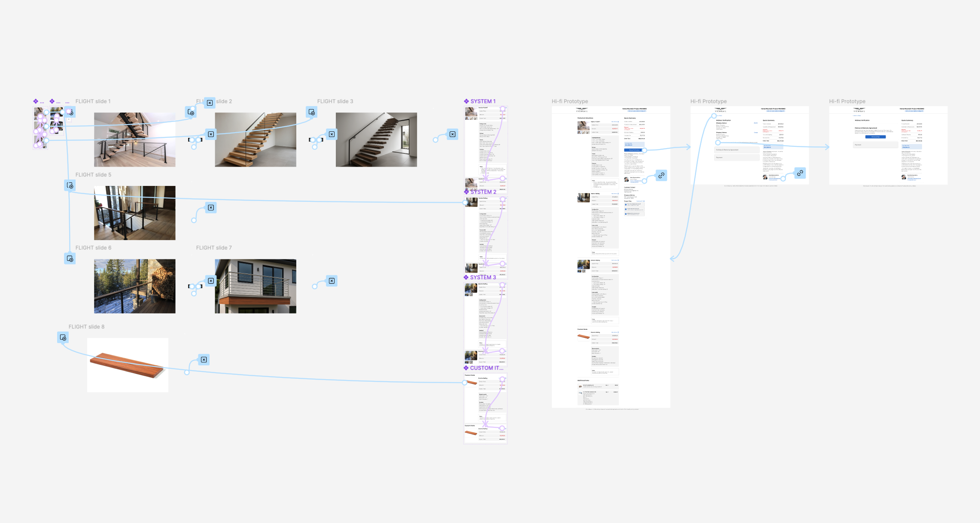This screenshot has width=980, height=523.
Task: Click the Change link next to the Shipping Address
Action: 756,132
